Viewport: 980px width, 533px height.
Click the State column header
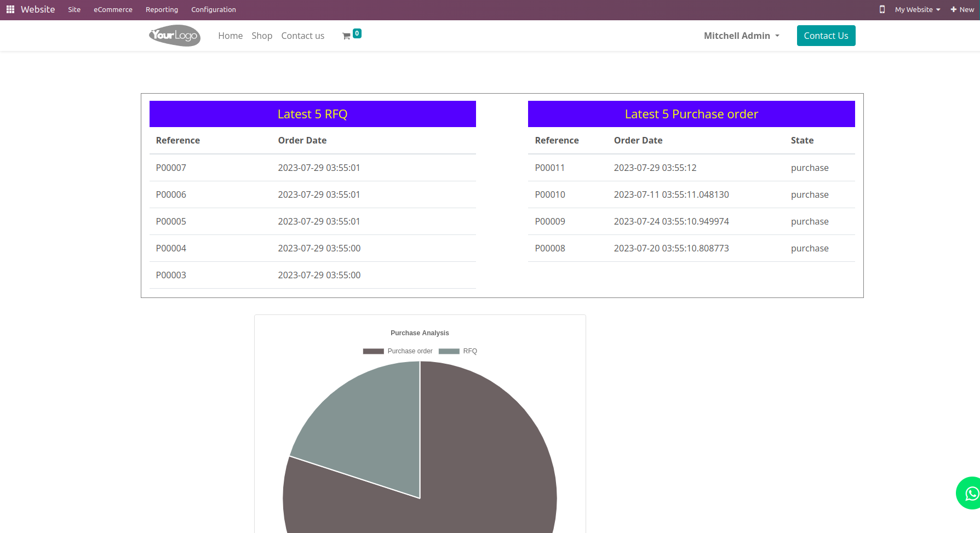802,140
